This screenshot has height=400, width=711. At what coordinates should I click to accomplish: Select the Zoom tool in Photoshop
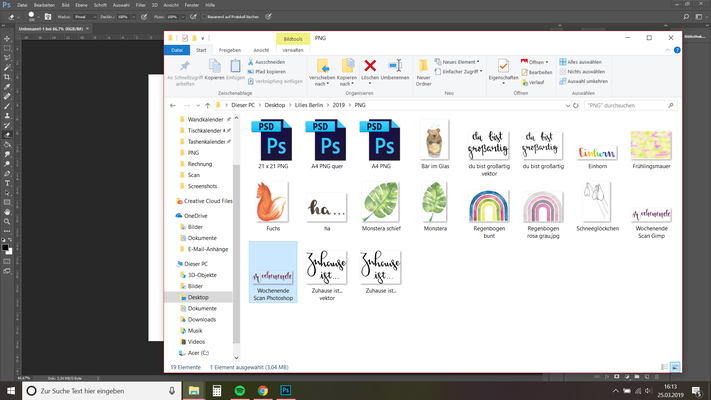(x=8, y=222)
